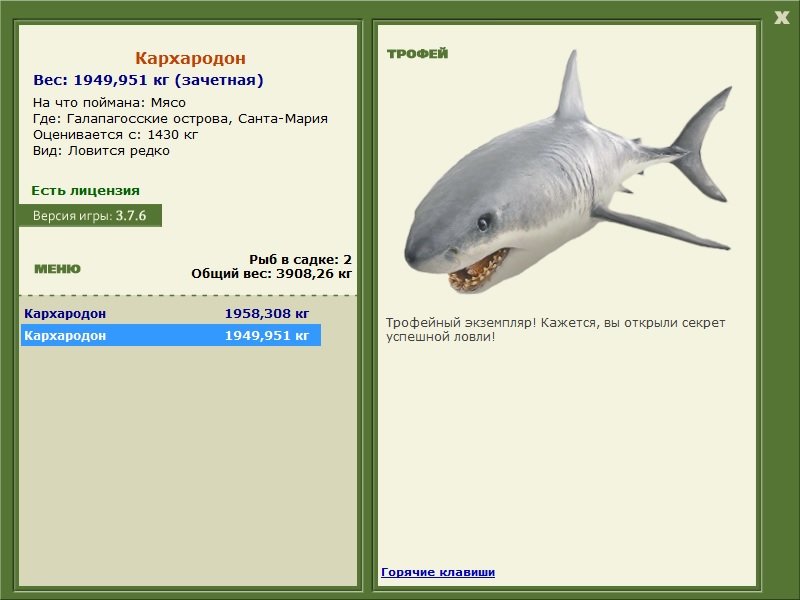Click the Галапагосские острова, Санта-Мария location line

(180, 119)
